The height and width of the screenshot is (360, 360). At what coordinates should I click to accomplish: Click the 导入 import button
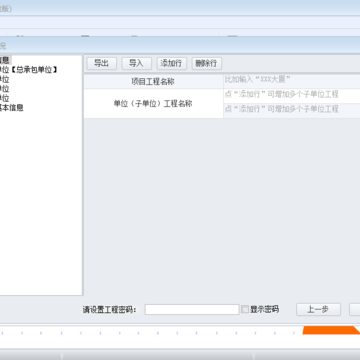pos(137,63)
